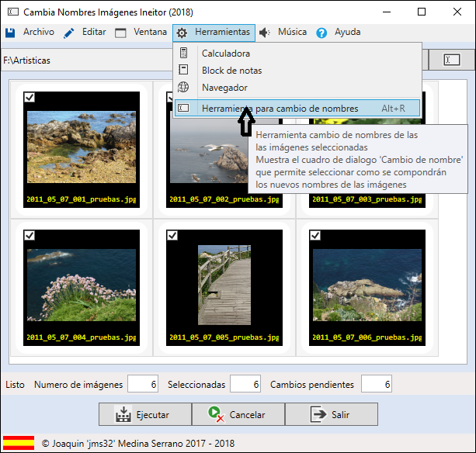Minimize the Cambia Nombres window
The height and width of the screenshot is (453, 476).
[387, 12]
